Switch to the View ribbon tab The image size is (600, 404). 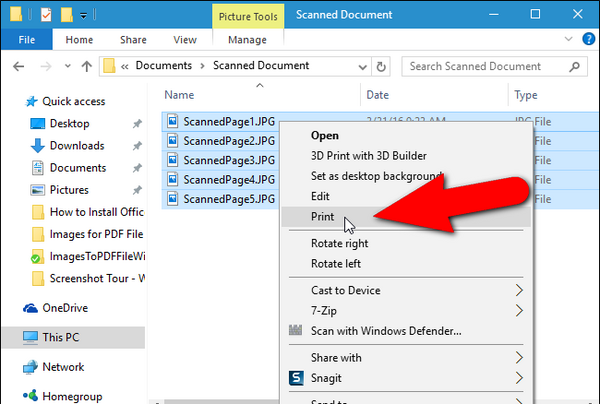click(185, 40)
